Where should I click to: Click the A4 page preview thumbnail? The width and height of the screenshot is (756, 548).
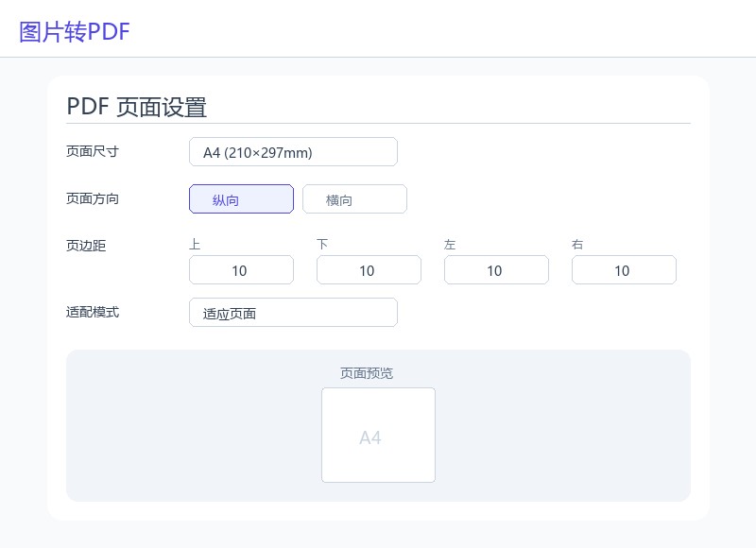click(x=379, y=435)
